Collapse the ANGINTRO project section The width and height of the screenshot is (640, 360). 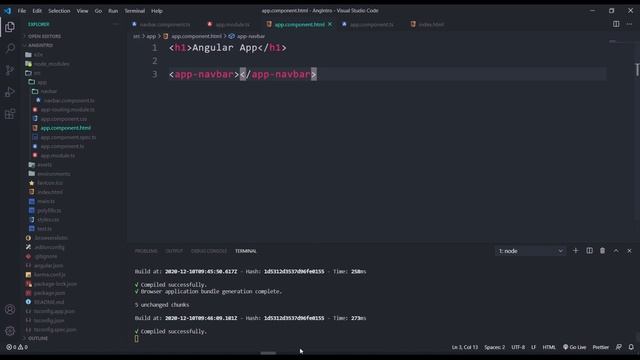[x=40, y=45]
